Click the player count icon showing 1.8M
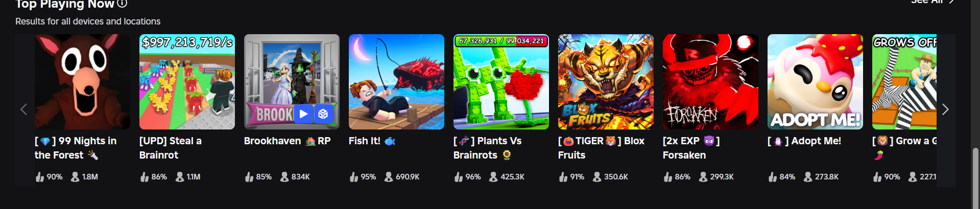This screenshot has width=980, height=209. (x=75, y=177)
